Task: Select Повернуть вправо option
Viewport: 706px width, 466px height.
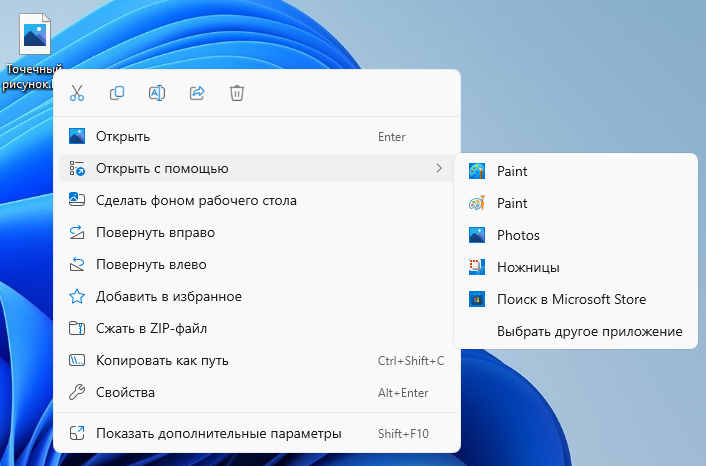Action: [x=155, y=232]
